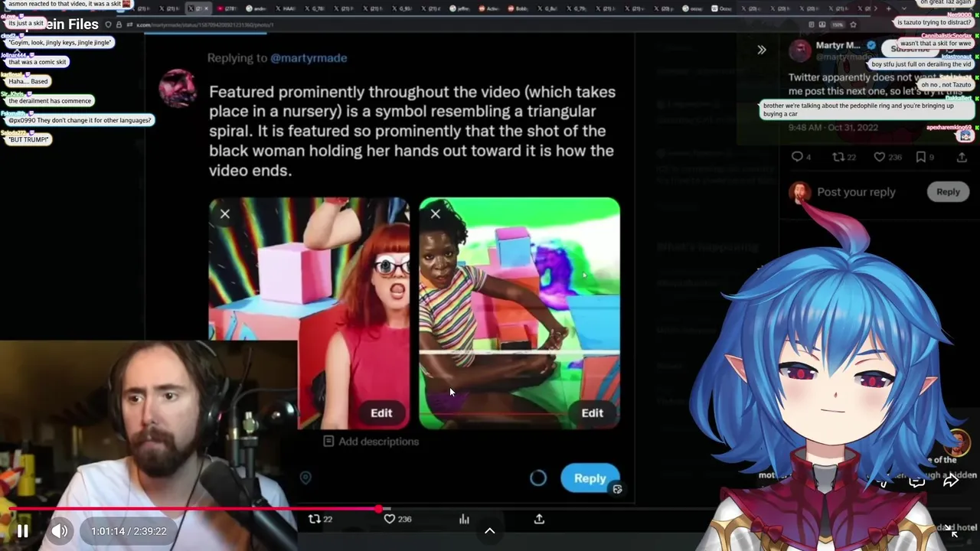Open a new browser tab with the plus
Screen dimensions: 980x551
[x=888, y=8]
